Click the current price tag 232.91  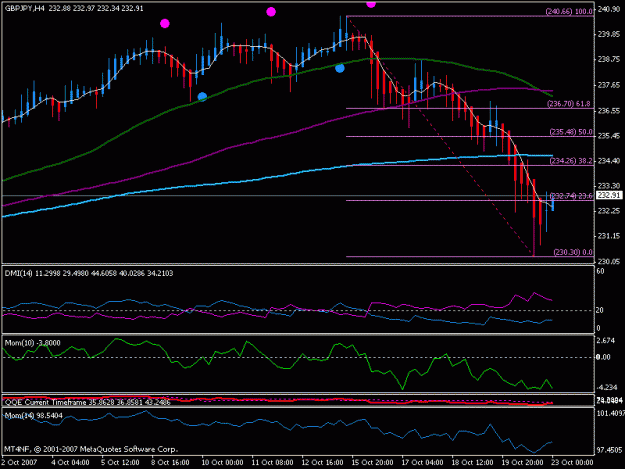pyautogui.click(x=609, y=195)
